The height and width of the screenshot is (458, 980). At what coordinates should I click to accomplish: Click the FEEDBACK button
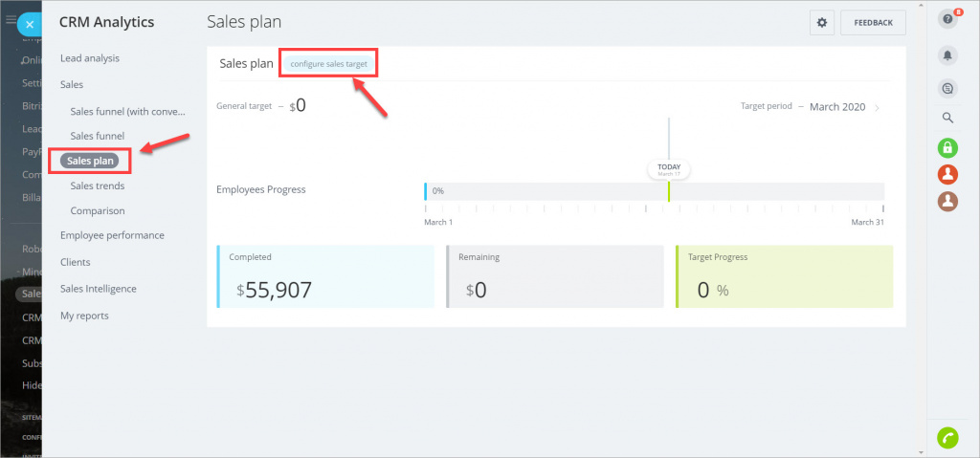[x=873, y=23]
